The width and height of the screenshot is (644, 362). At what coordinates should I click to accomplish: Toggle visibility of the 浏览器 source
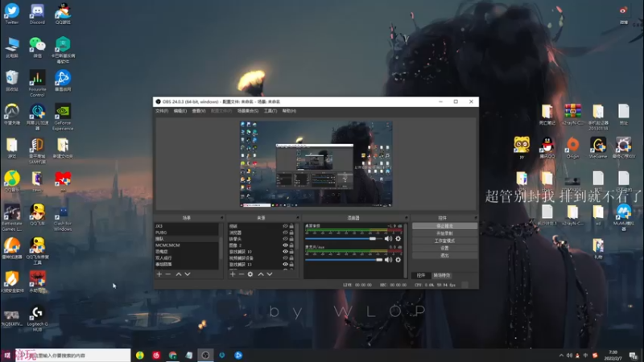[285, 232]
